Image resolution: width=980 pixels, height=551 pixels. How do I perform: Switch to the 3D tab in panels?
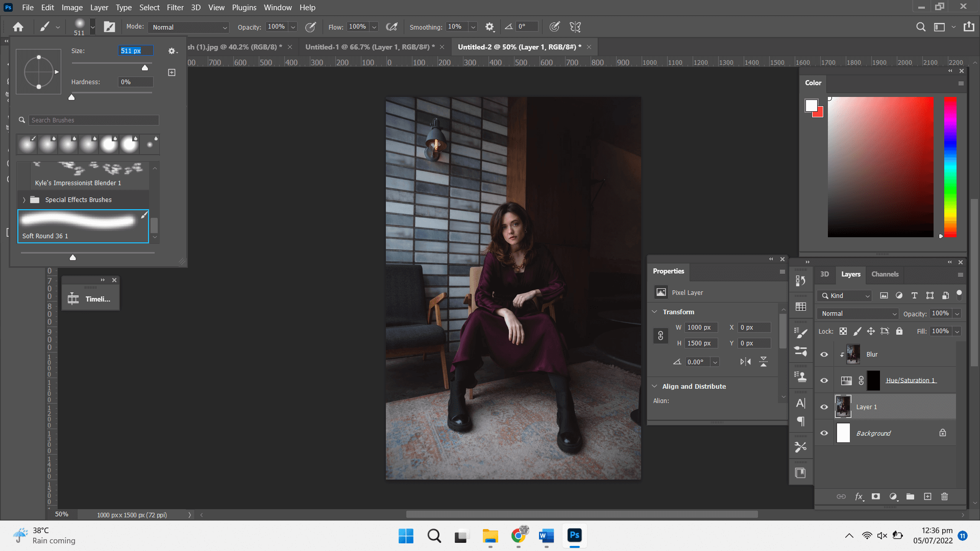[824, 274]
